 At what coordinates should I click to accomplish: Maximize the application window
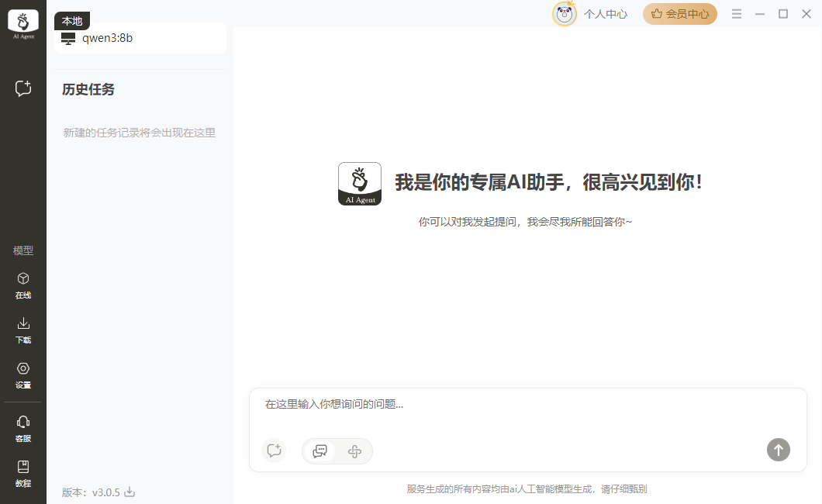pyautogui.click(x=783, y=14)
